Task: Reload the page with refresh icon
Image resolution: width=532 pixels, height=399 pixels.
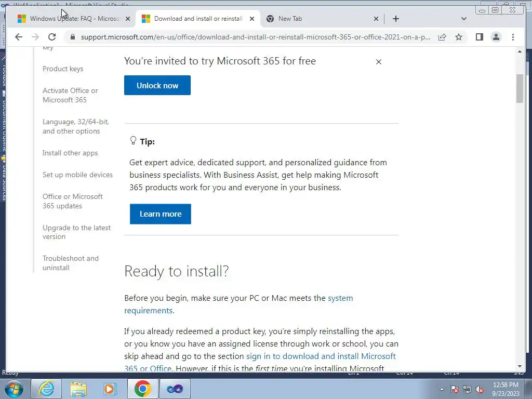Action: 52,37
